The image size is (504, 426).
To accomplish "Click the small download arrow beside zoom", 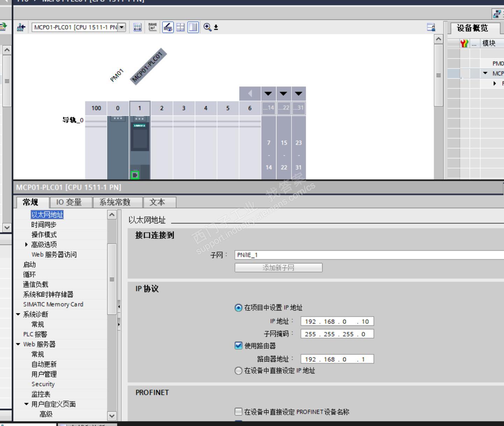I will coord(216,27).
